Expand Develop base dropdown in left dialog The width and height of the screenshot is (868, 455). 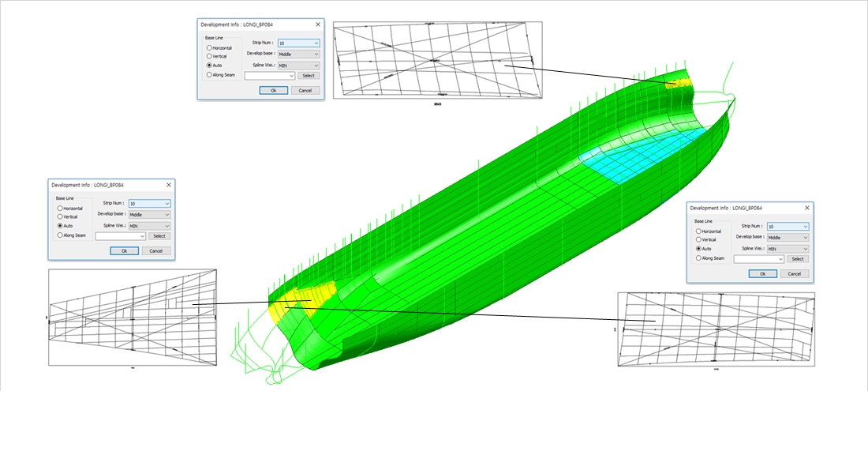pos(149,214)
